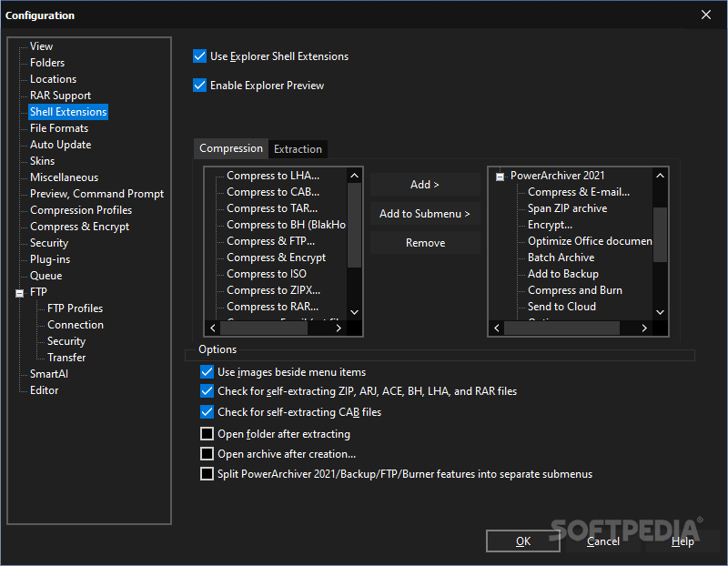
Task: Toggle Enable Explorer Preview checkbox
Action: (x=199, y=86)
